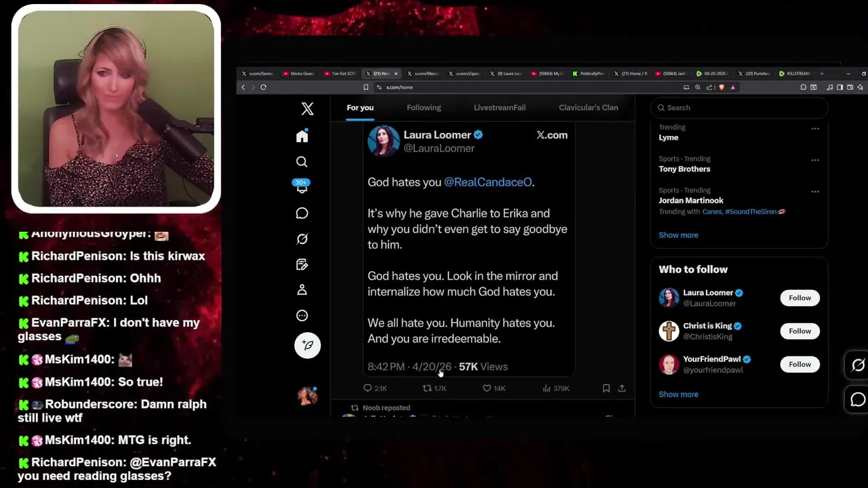Click the zoom magnifier icon in address bar
Screen dimensions: 868x488
[698, 87]
